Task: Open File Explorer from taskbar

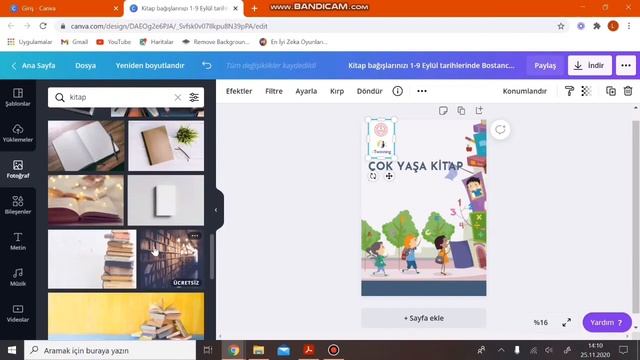Action: point(258,350)
